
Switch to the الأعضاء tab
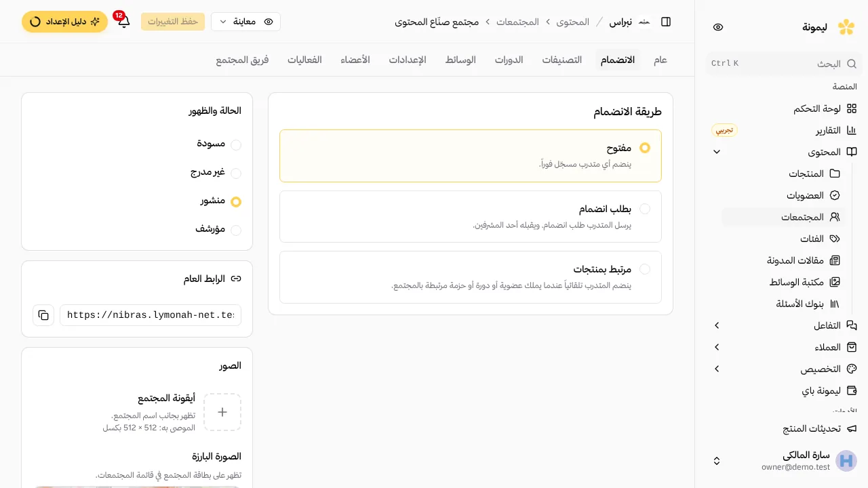355,60
